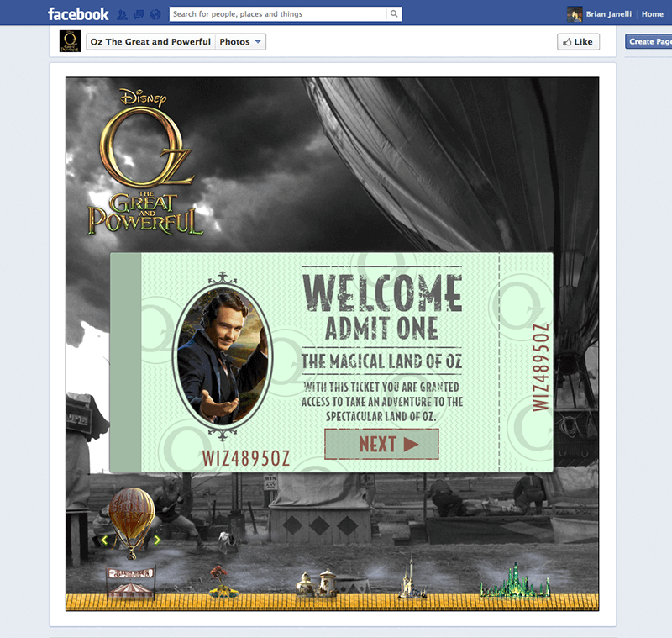Open messages icon in header
Screen dimensions: 672x638
139,14
